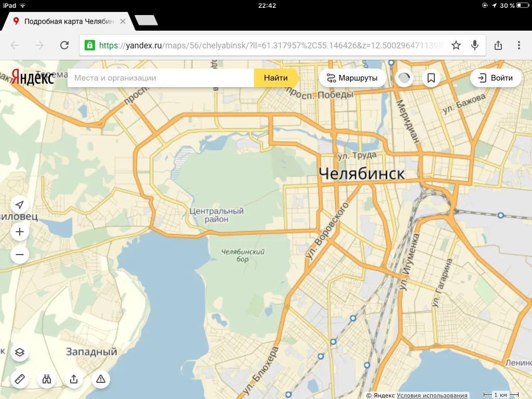Click the yellow Найти search button
The image size is (532, 399).
[276, 78]
